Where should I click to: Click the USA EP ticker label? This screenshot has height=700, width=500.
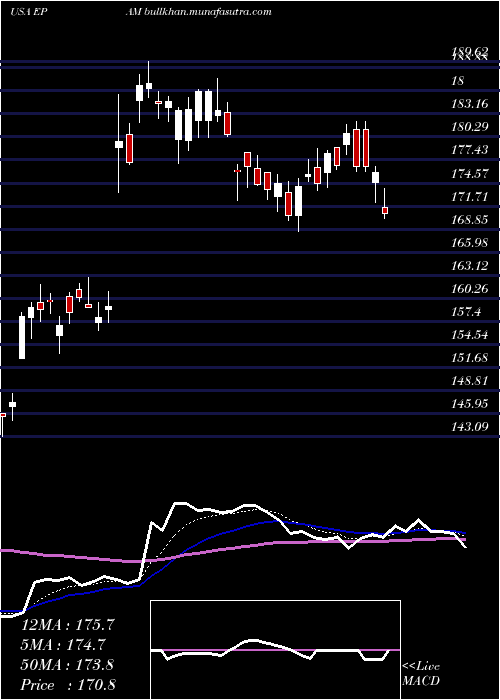(x=29, y=12)
